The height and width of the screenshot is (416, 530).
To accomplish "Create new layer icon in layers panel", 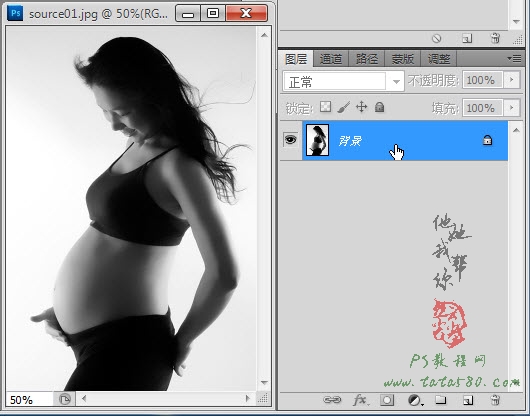I will click(x=468, y=400).
